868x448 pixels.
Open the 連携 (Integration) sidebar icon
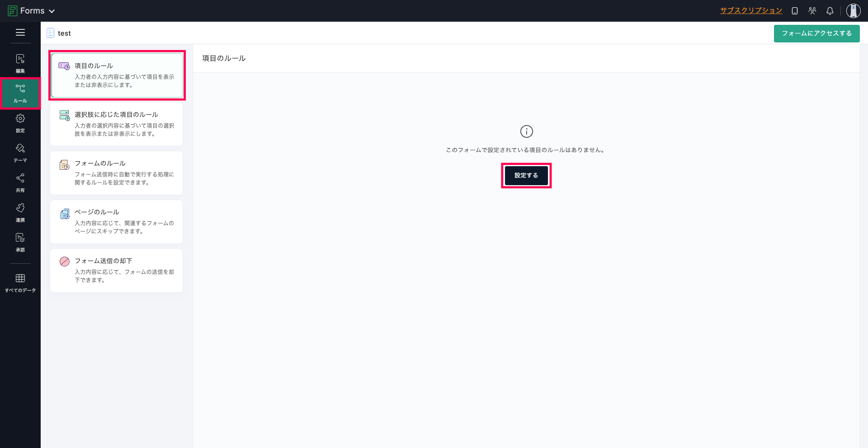point(20,212)
